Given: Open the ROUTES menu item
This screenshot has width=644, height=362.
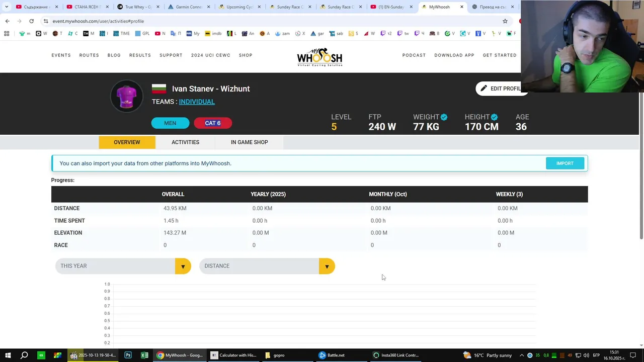Looking at the screenshot, I should click(89, 55).
